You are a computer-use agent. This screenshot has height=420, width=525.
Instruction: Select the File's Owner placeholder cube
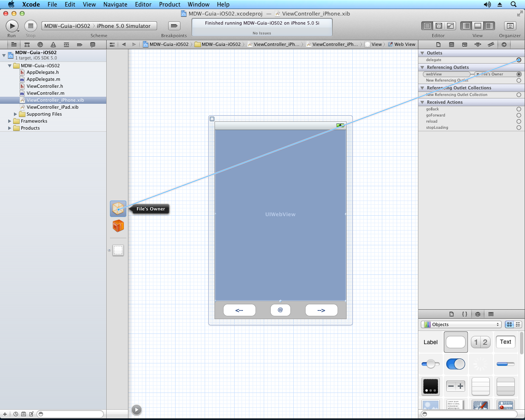coord(118,209)
